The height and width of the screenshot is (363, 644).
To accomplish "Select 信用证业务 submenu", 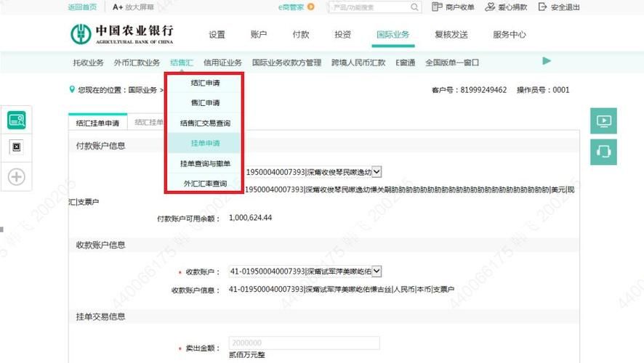I will 222,62.
